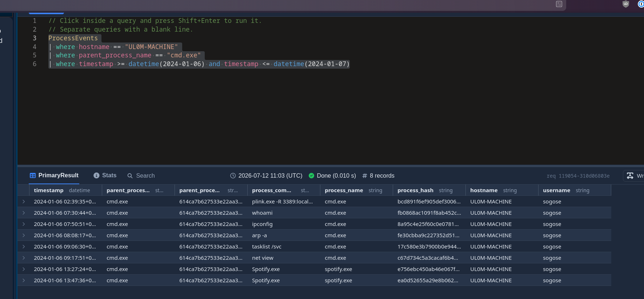Open the results Search field
This screenshot has height=299, width=644.
141,176
